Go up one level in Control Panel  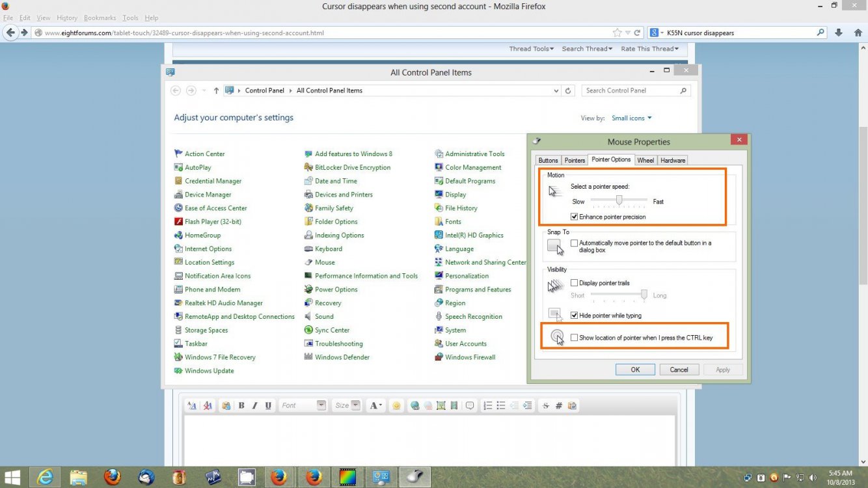pos(216,90)
